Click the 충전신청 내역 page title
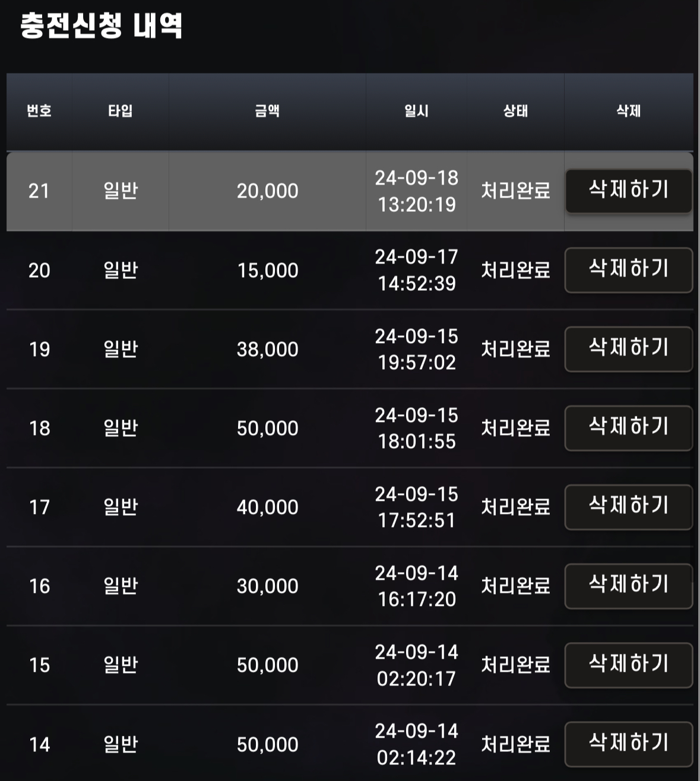The image size is (700, 781). (101, 26)
